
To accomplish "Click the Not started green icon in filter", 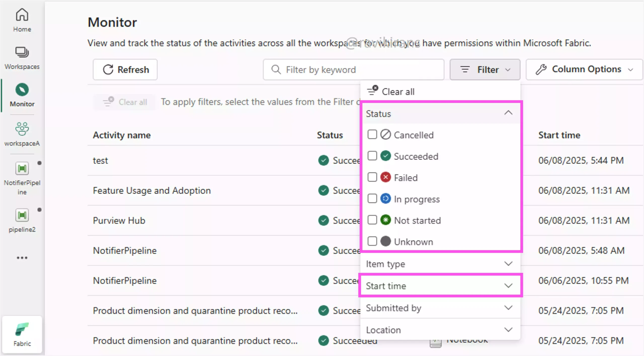I will [x=385, y=220].
